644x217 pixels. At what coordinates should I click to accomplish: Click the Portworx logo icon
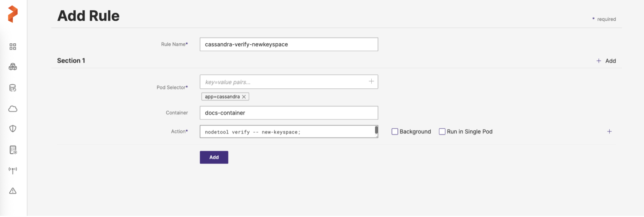pos(13,14)
